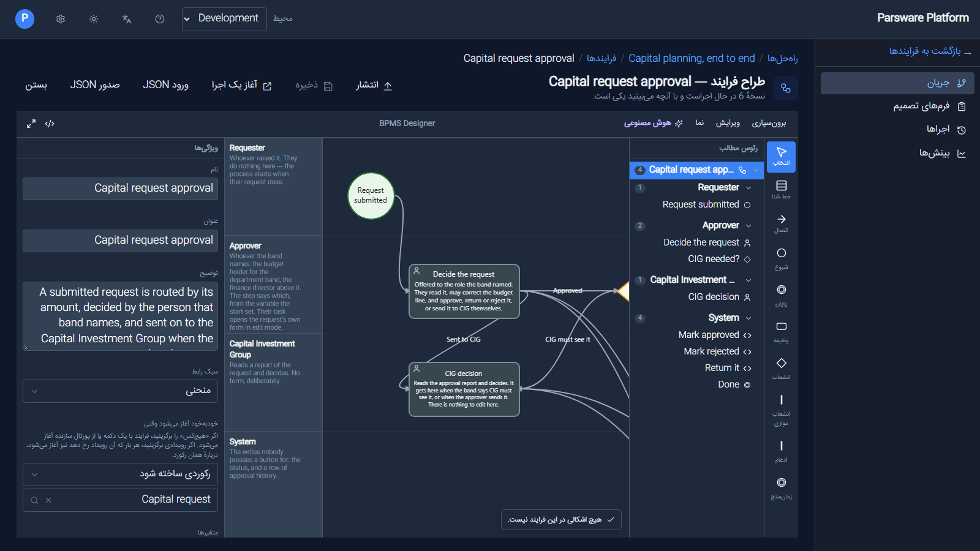980x551 pixels.
Task: Open the نما view menu
Action: (x=699, y=123)
